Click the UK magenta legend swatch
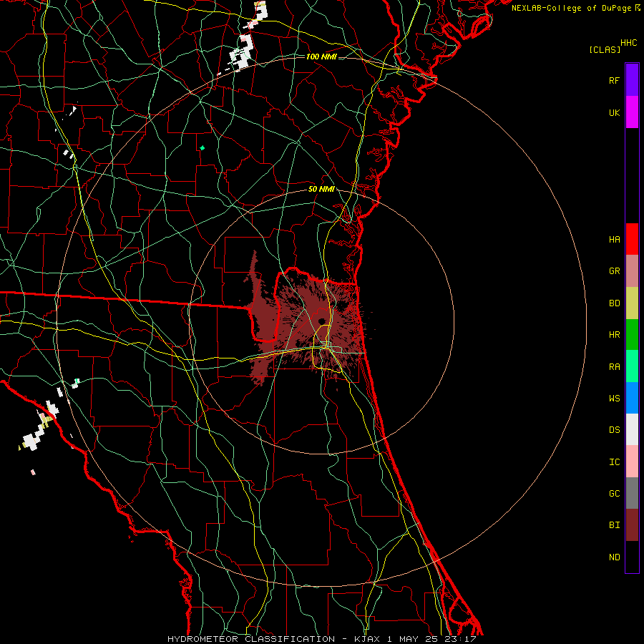 tap(632, 112)
